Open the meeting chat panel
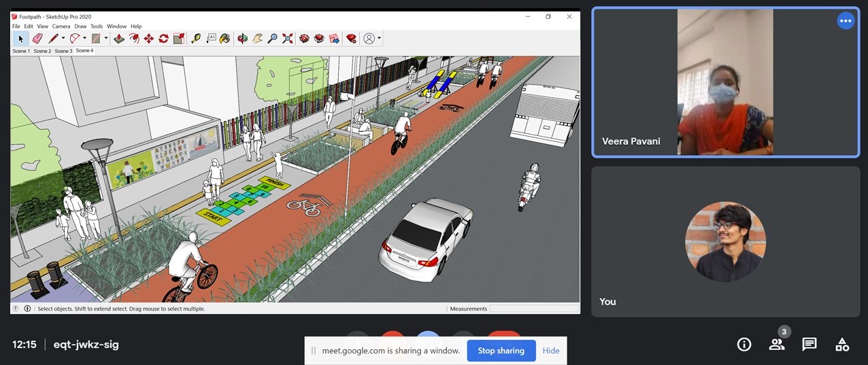 (809, 345)
